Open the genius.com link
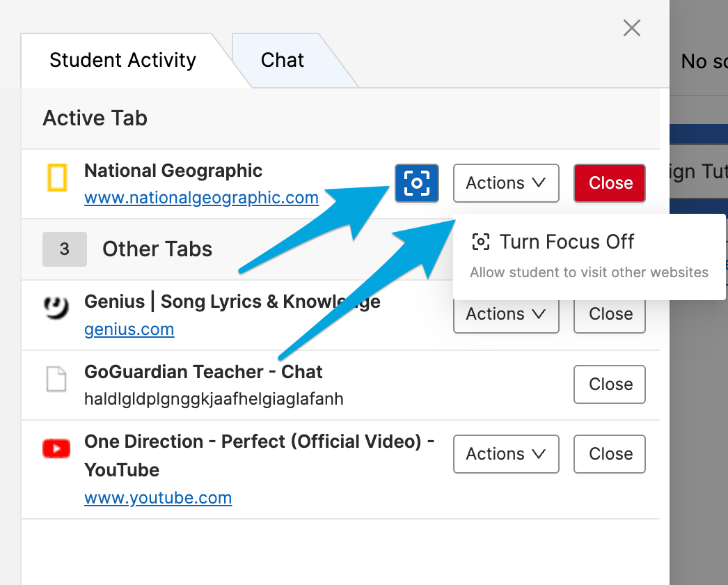 pos(129,329)
